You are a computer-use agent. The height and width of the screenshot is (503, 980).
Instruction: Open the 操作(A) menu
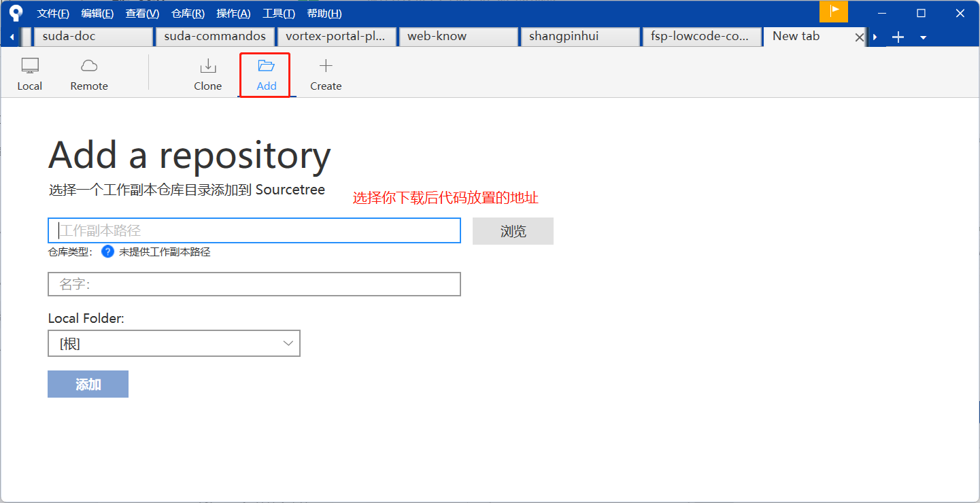[233, 14]
